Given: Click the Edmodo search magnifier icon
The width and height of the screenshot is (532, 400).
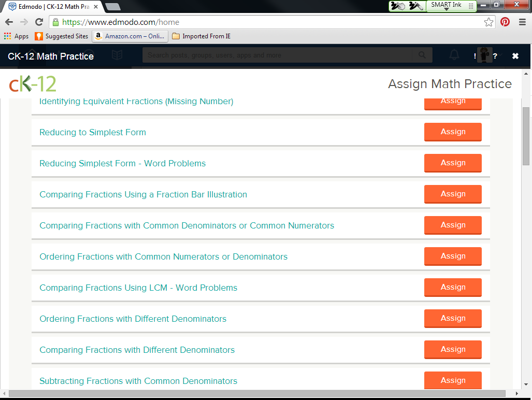Looking at the screenshot, I should click(422, 55).
